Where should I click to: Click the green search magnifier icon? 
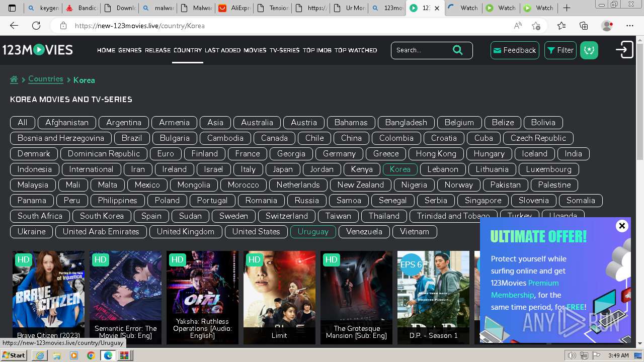tap(457, 50)
